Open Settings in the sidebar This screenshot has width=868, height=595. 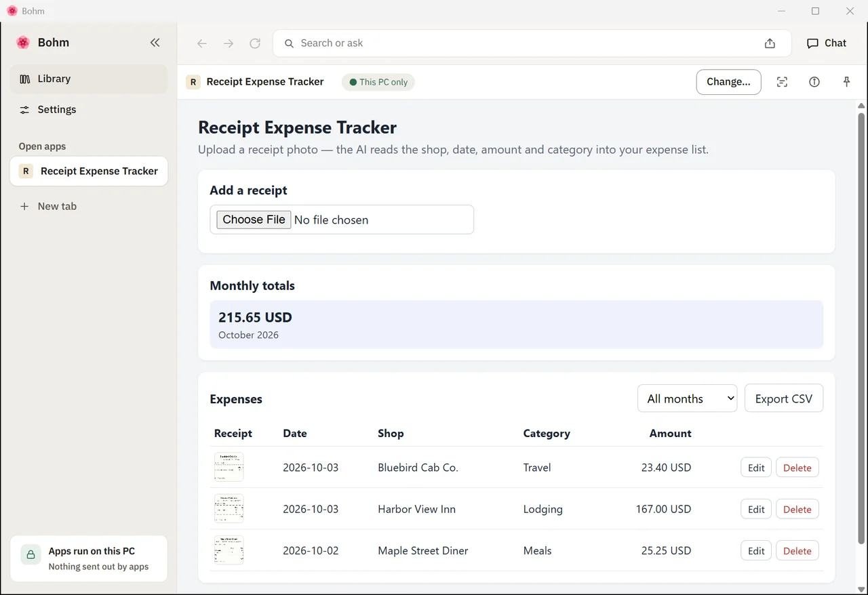click(x=89, y=110)
